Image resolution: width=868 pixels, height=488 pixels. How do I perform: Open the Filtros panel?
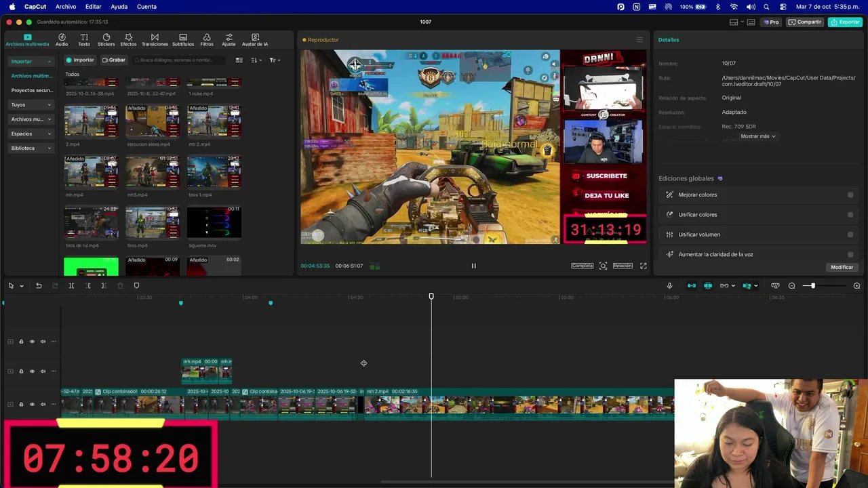[x=207, y=40]
